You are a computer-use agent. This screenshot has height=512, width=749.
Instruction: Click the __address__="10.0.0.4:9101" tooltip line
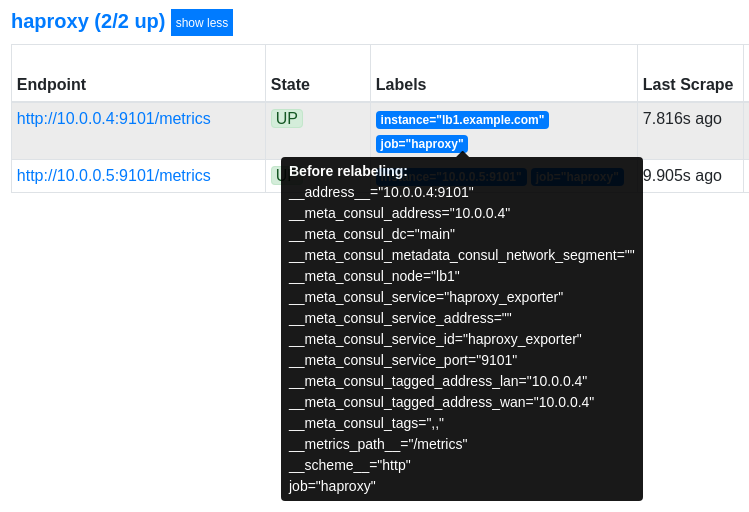click(x=381, y=192)
